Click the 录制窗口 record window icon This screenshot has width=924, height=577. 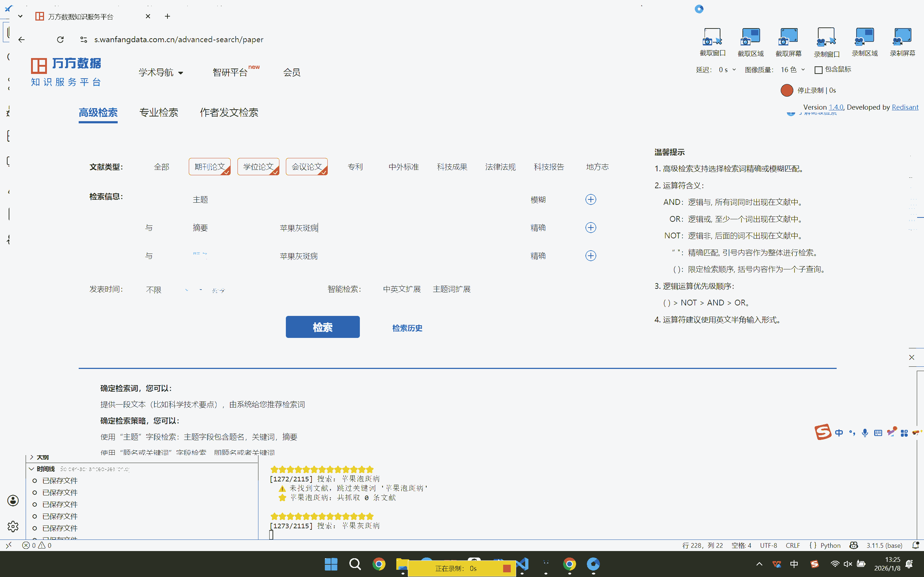pos(826,38)
